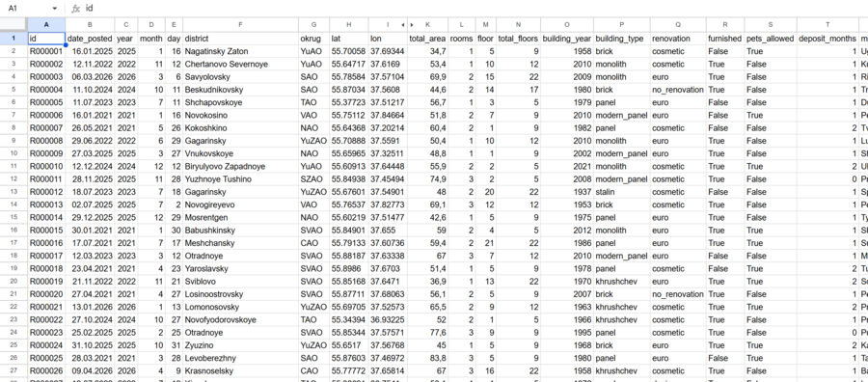Click the building_type header cell
The height and width of the screenshot is (382, 868).
[x=622, y=39]
